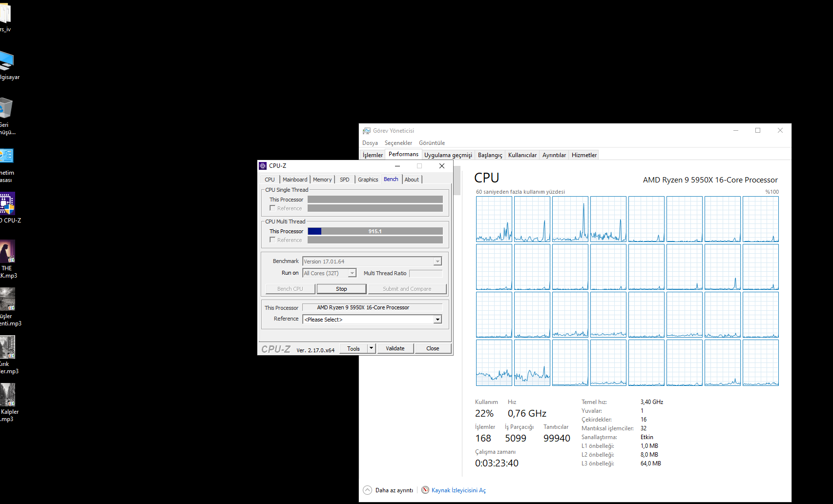Viewport: 833px width, 504px height.
Task: Expand the Tools dropdown arrow in CPU-Z
Action: tap(372, 348)
